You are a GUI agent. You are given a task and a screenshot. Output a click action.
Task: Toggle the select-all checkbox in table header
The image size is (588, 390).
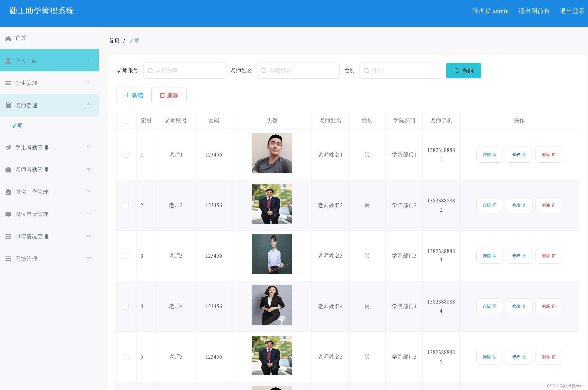pos(126,121)
